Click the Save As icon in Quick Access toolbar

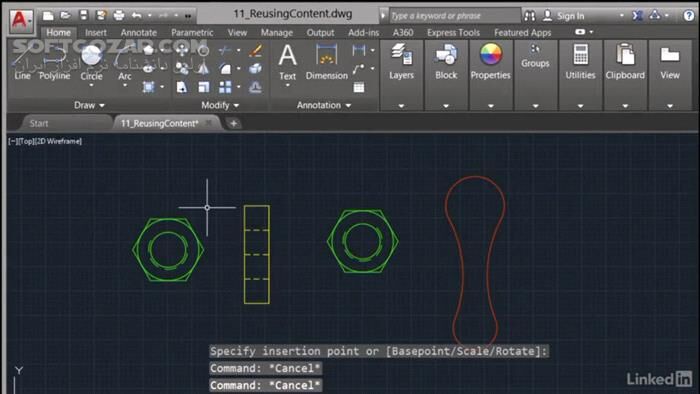[101, 16]
